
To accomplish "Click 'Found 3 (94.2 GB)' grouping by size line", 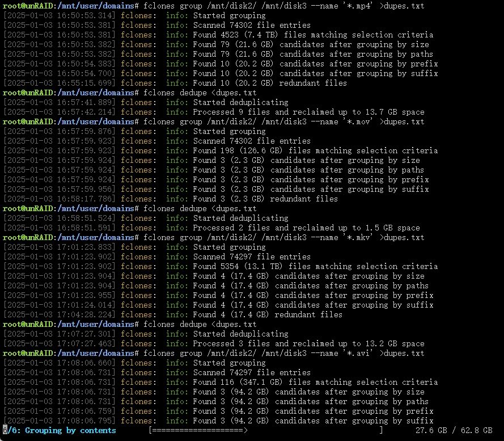I will pos(214,392).
